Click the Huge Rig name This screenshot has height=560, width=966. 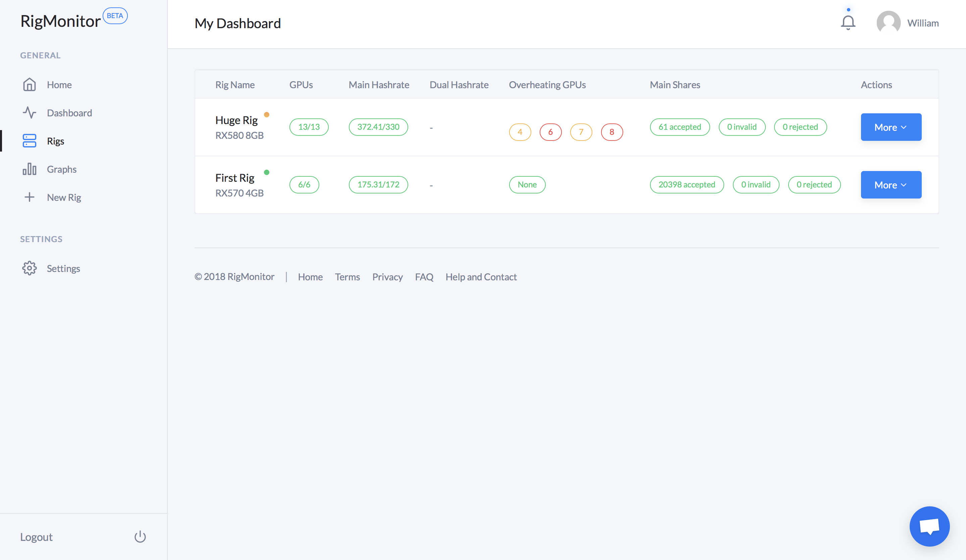pos(236,120)
